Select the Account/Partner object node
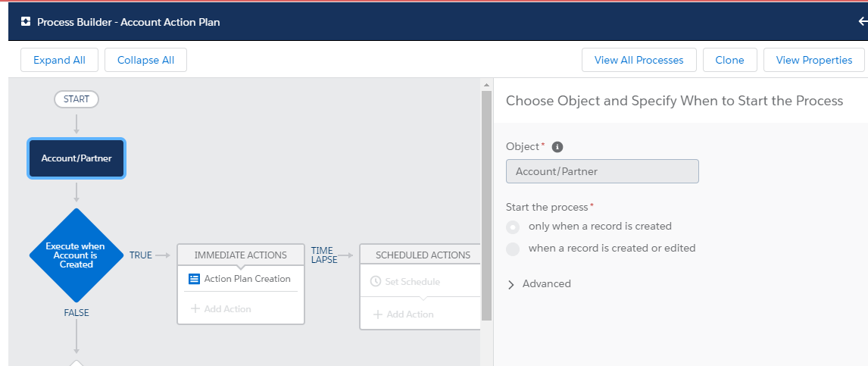This screenshot has height=366, width=868. tap(76, 158)
